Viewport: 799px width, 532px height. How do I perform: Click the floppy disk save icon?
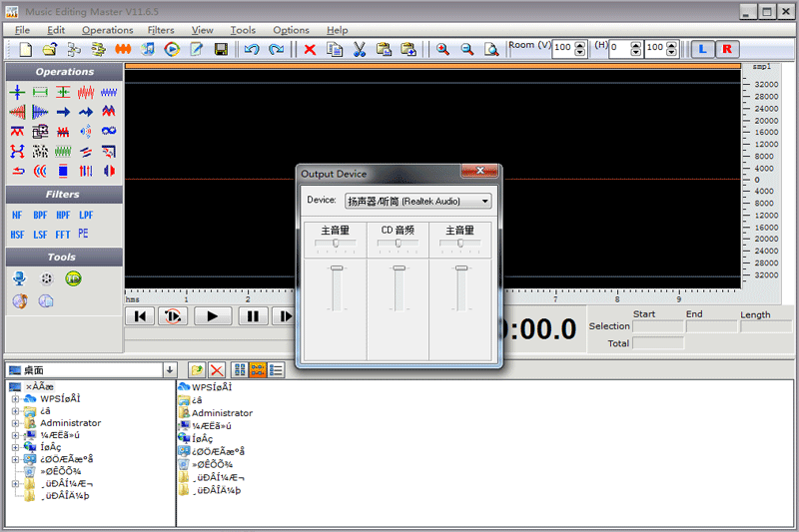click(221, 49)
